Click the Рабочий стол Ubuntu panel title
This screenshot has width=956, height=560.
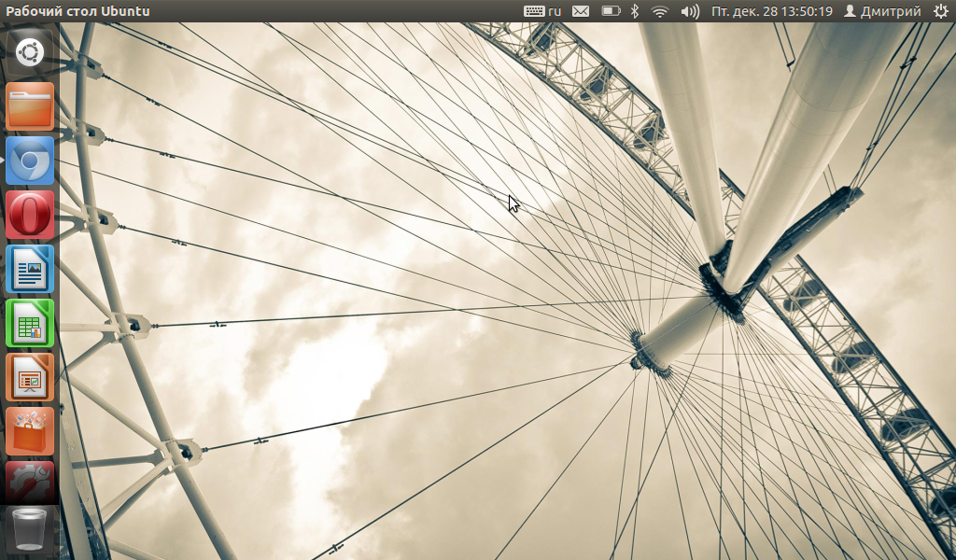coord(77,11)
